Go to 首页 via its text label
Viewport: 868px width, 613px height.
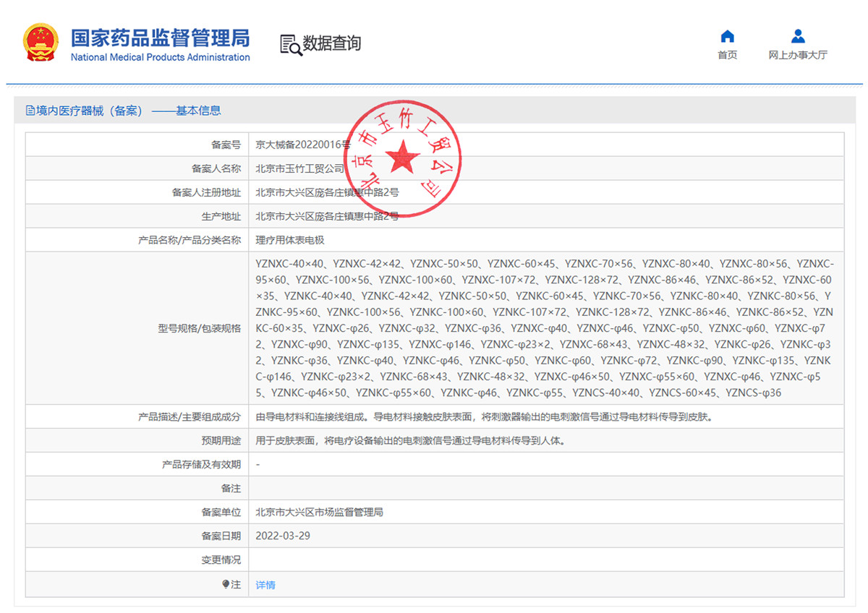click(728, 55)
